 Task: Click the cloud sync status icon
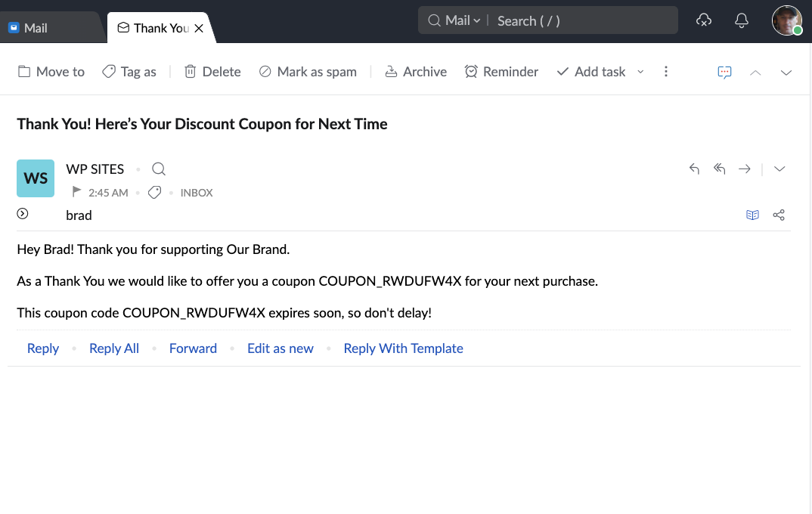pos(703,21)
